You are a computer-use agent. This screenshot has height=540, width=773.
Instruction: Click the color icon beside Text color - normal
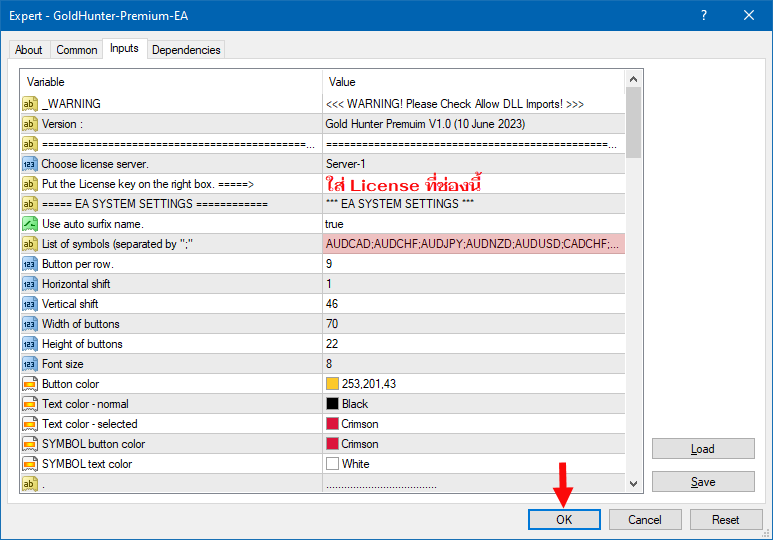tap(30, 404)
